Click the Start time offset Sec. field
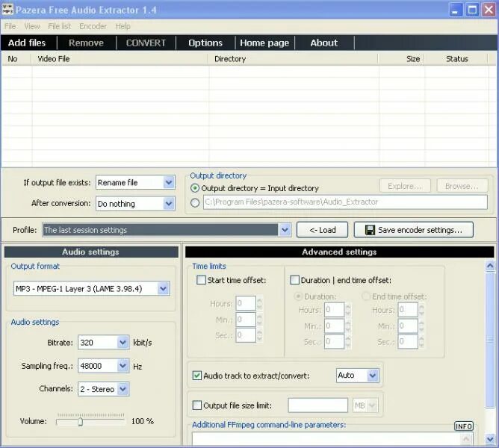This screenshot has height=448, width=499. click(246, 335)
